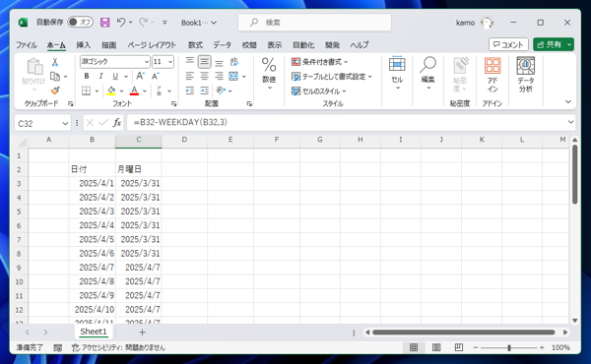Open Cell Styles dropdown
The height and width of the screenshot is (364, 591).
tap(319, 91)
